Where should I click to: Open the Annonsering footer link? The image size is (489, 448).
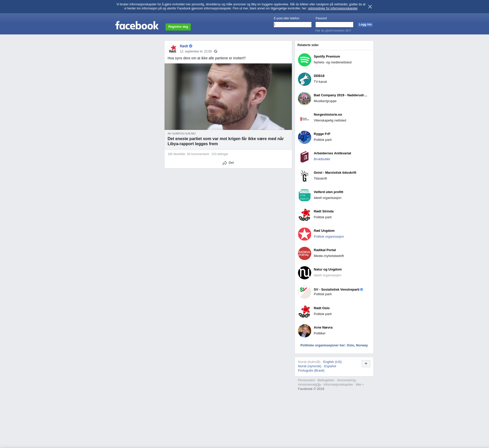pyautogui.click(x=346, y=380)
